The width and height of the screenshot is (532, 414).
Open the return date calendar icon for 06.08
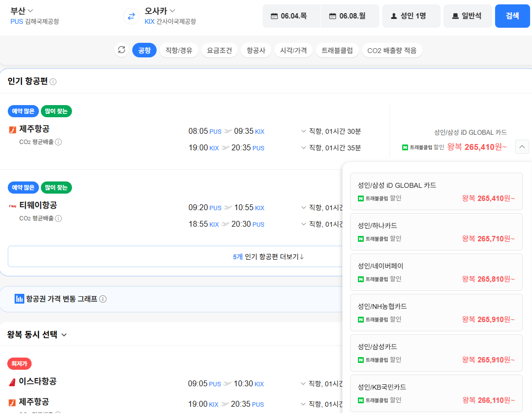(x=334, y=16)
